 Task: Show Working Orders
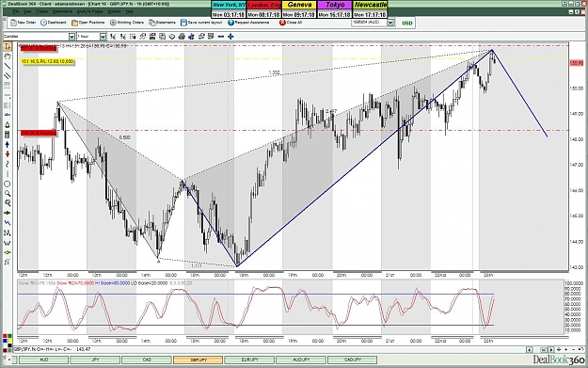(127, 23)
